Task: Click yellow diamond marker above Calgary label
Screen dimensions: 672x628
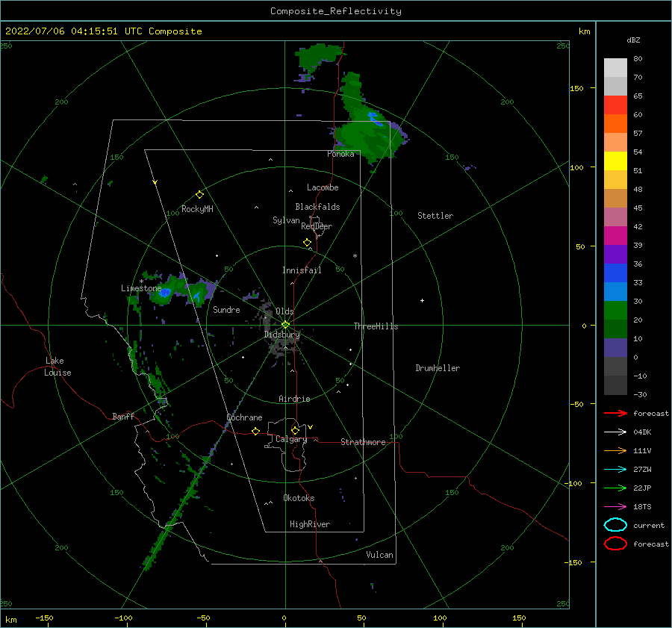Action: pos(295,430)
